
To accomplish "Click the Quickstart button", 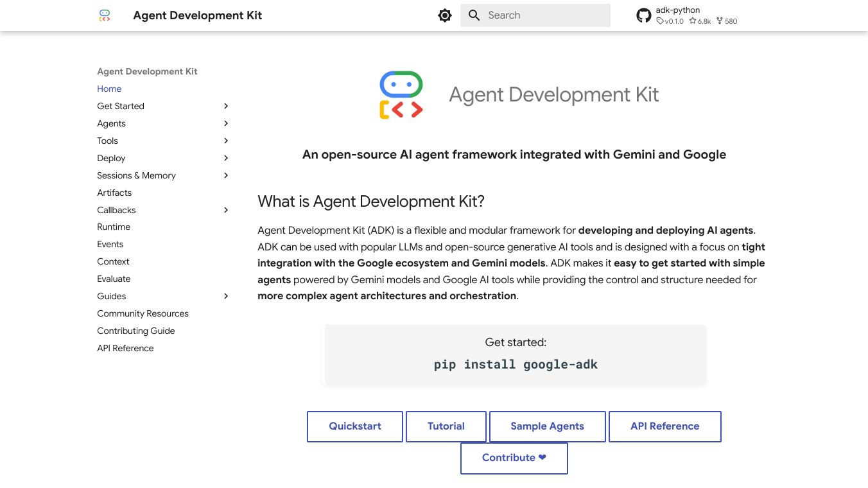I will (x=355, y=426).
